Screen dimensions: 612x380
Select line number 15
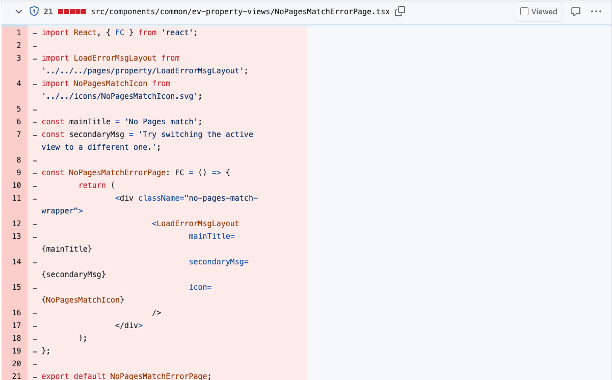(16, 287)
